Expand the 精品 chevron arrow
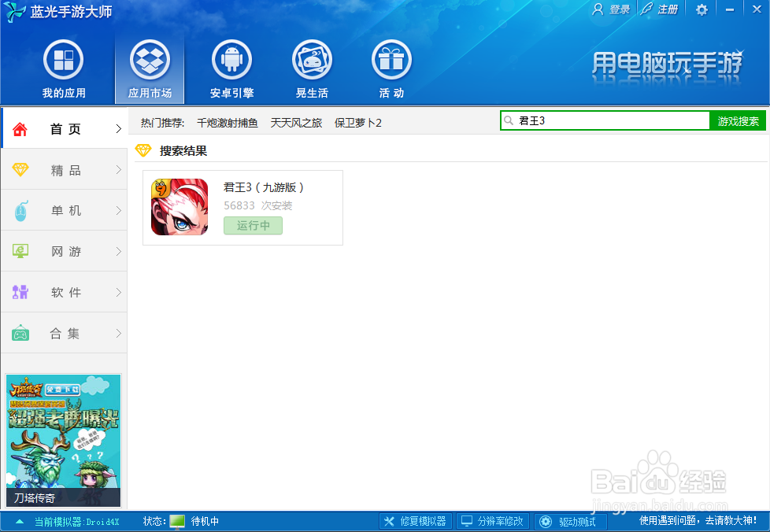 click(118, 170)
